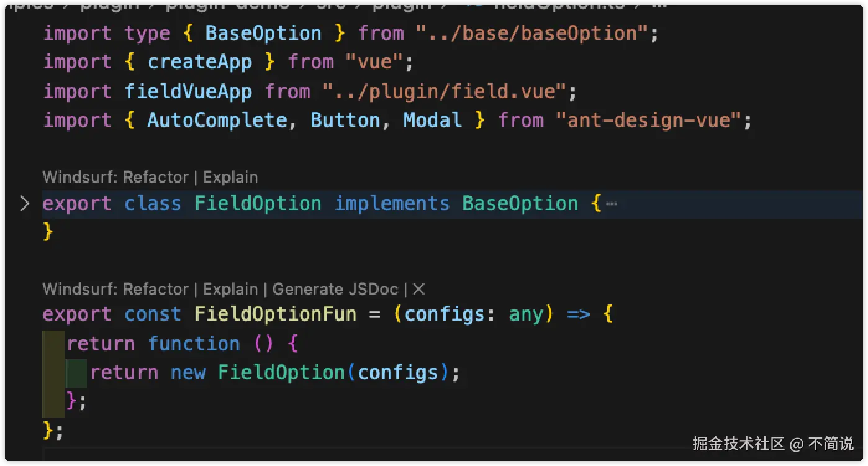Click the collapsed ellipsis after FieldOption brace

pos(612,204)
